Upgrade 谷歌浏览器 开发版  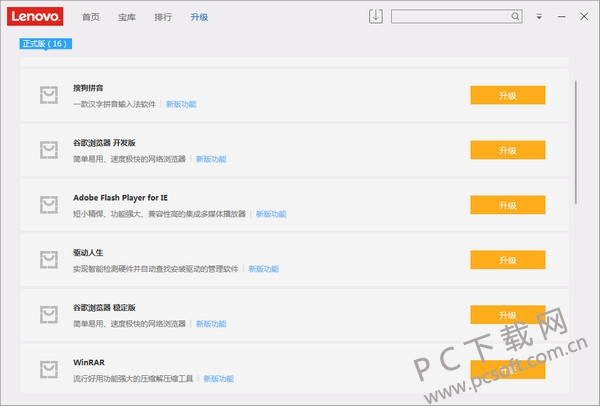tap(508, 150)
